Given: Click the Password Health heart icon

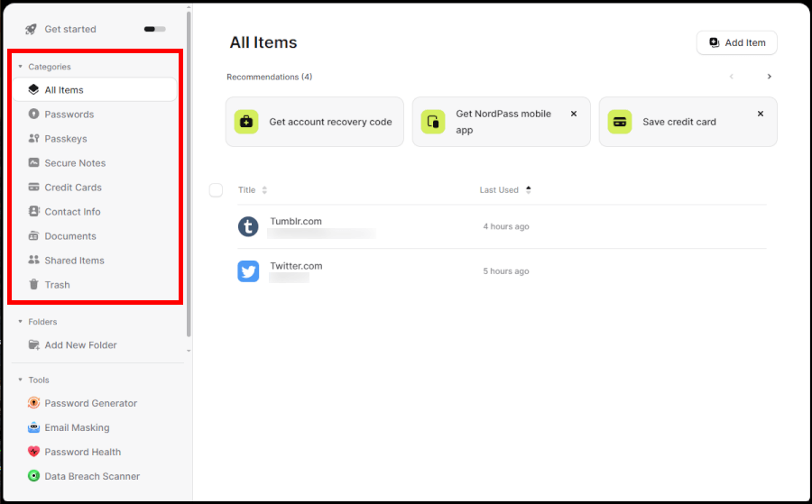Looking at the screenshot, I should 34,452.
